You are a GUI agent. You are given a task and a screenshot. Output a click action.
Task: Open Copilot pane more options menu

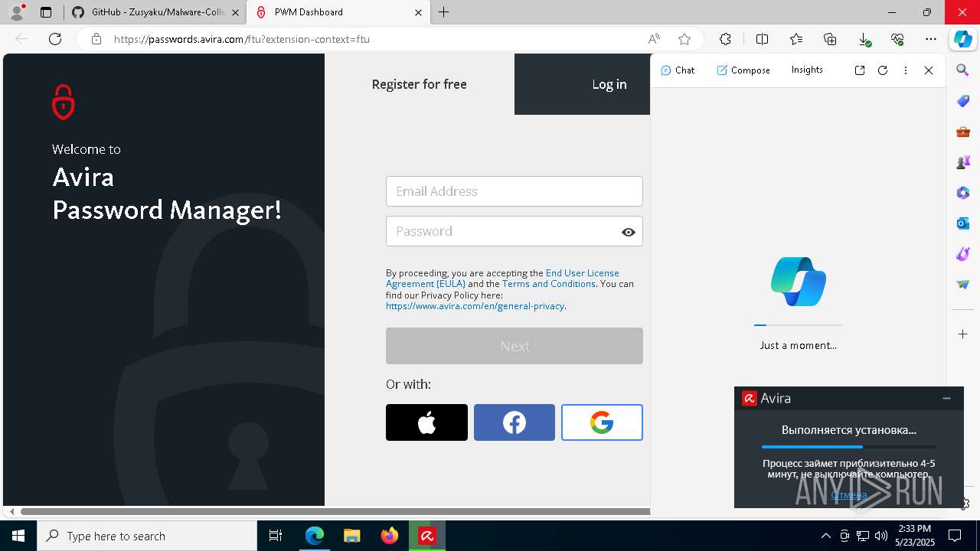906,70
